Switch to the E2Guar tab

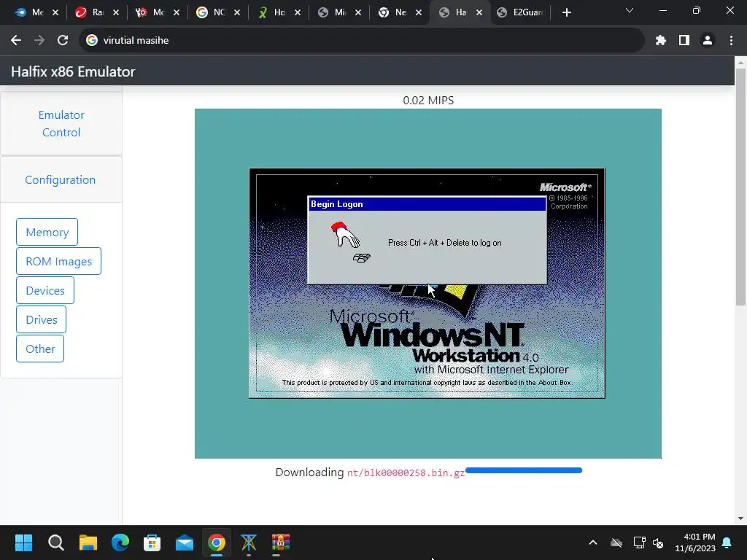click(521, 12)
